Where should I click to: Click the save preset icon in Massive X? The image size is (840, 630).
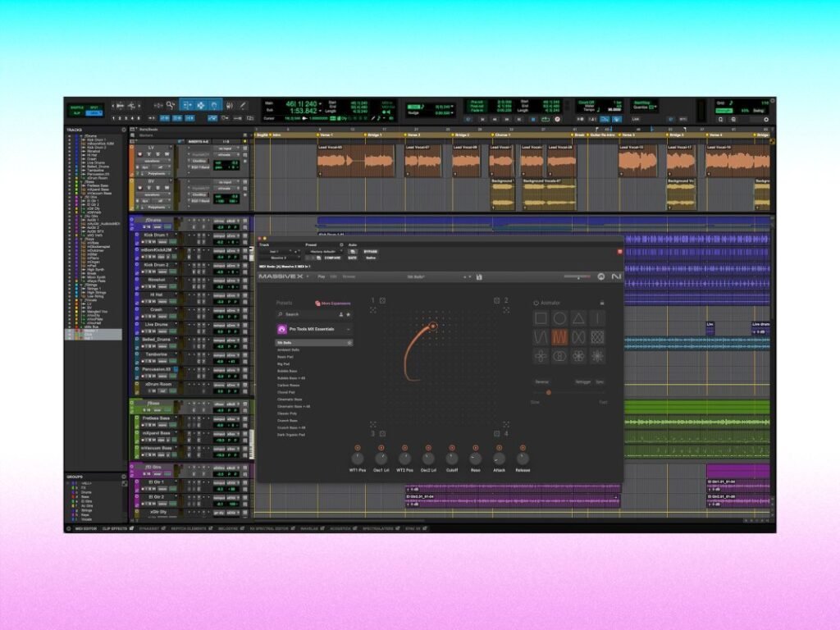(x=479, y=277)
